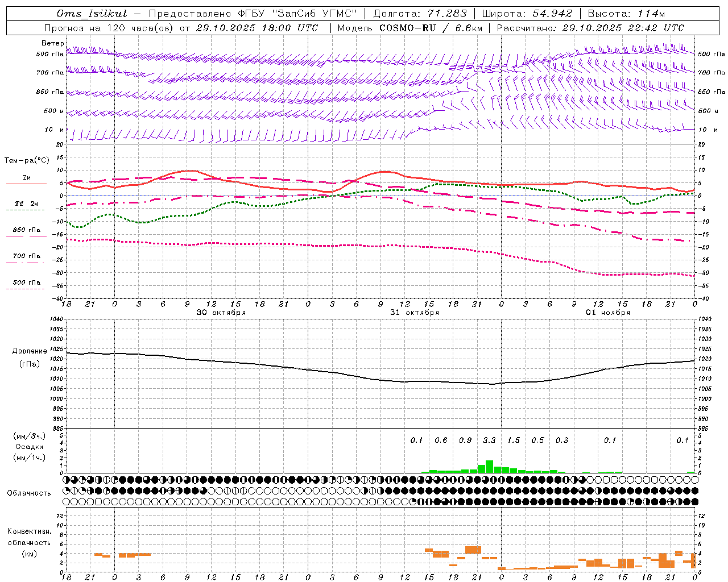Click the tallest green precipitation bar
Viewport: 728px width, 582px height.
(489, 467)
